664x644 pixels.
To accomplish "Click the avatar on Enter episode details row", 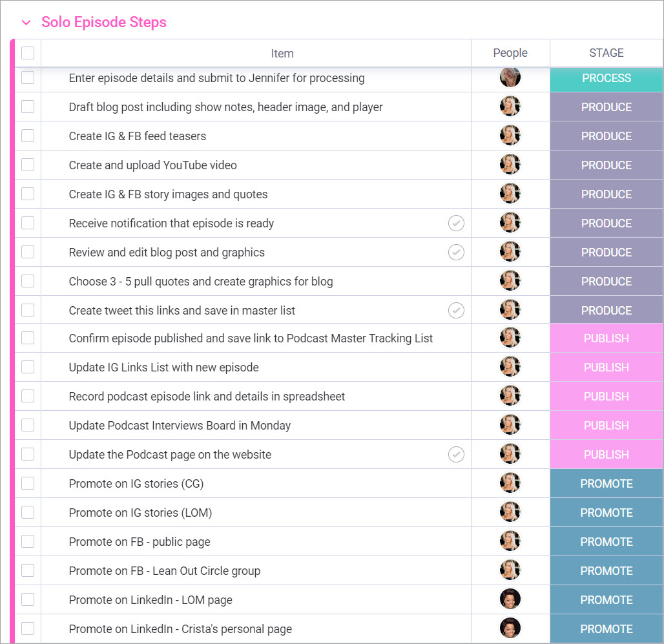I will 510,78.
